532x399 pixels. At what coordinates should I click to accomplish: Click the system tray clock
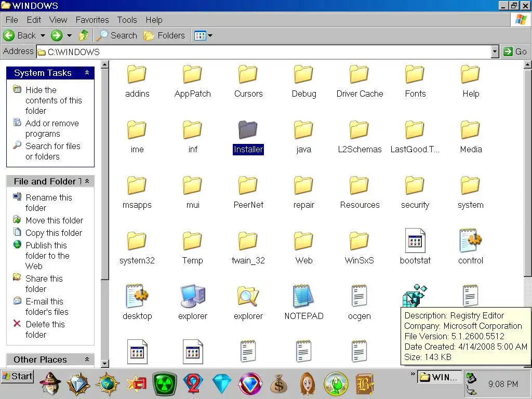[x=503, y=384]
